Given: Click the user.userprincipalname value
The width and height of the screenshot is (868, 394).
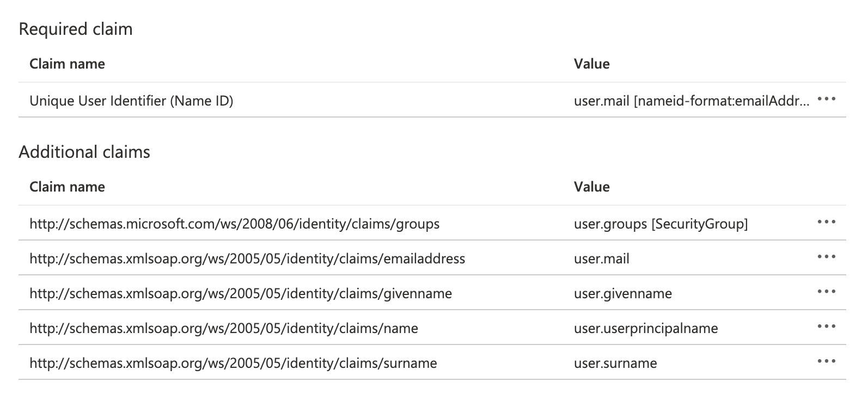Looking at the screenshot, I should [x=645, y=328].
